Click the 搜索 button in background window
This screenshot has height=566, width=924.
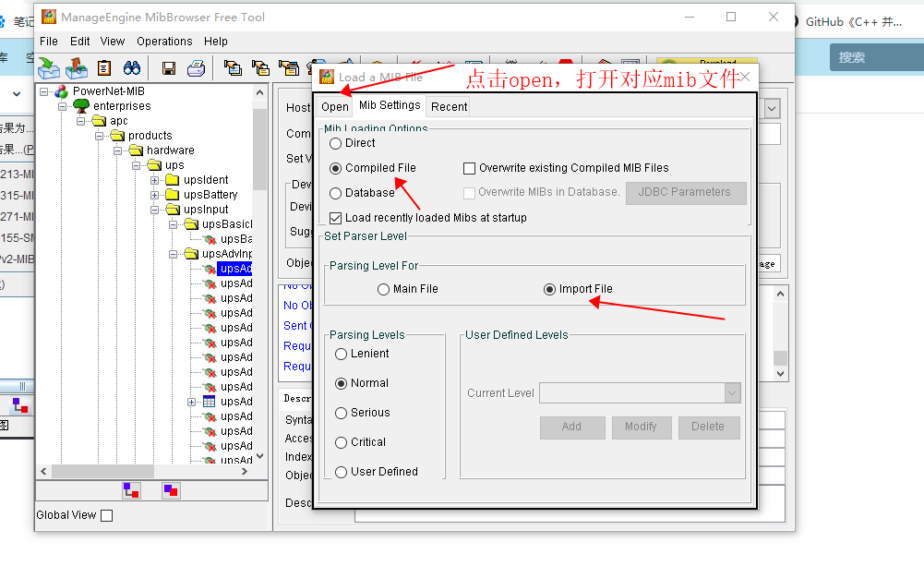pos(877,58)
